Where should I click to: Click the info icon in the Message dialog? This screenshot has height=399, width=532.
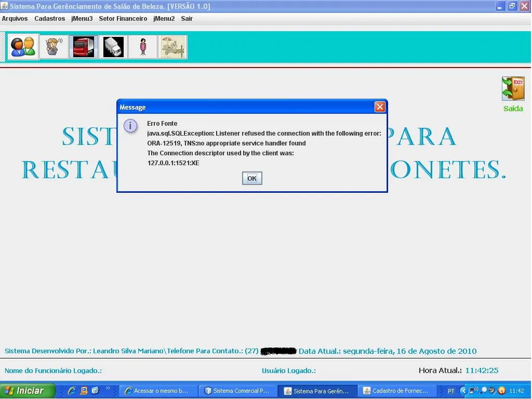tap(130, 126)
